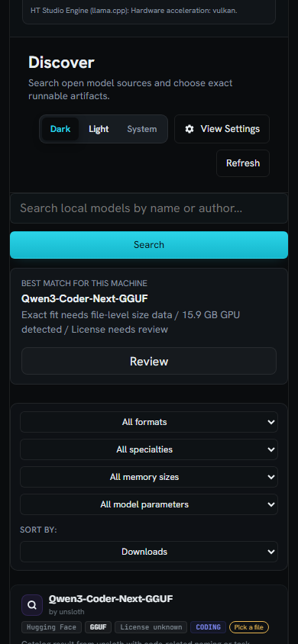
Task: Open the All specialties dropdown
Action: point(149,449)
